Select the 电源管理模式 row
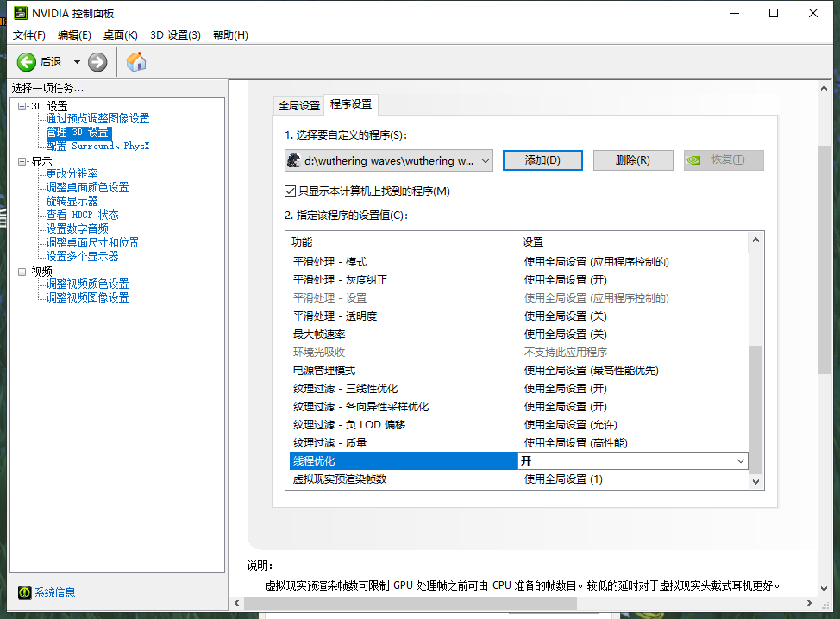The height and width of the screenshot is (619, 840). [x=518, y=371]
